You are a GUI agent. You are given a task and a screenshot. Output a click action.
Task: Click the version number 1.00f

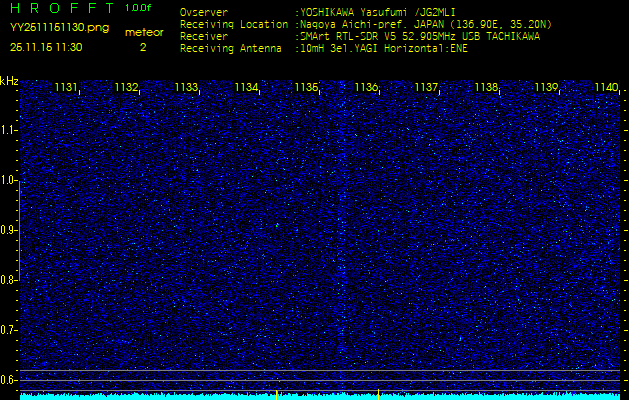(139, 8)
